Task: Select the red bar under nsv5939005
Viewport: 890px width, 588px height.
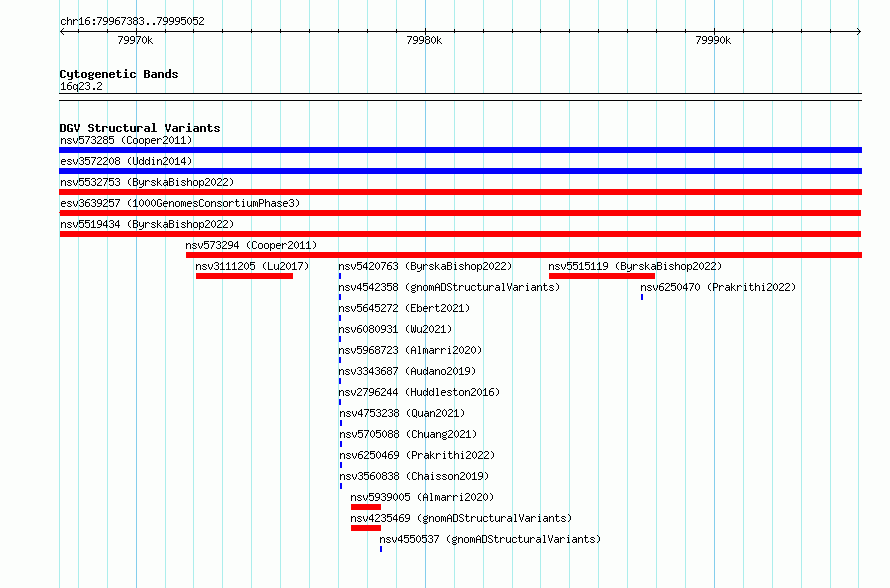Action: click(366, 507)
